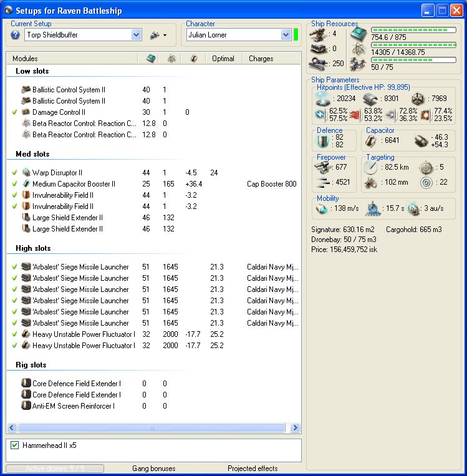Viewport: 467px width, 476px height.
Task: Click the green character status indicator
Action: click(296, 34)
